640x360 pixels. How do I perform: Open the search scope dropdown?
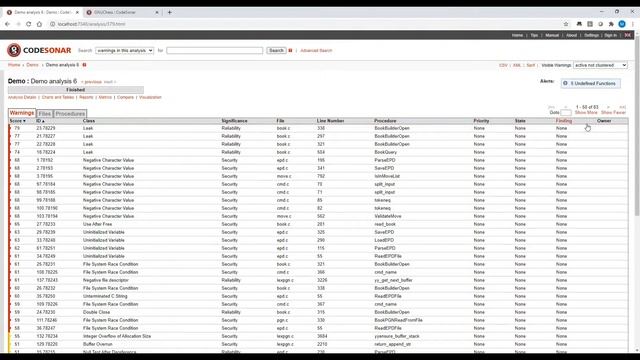pyautogui.click(x=124, y=51)
